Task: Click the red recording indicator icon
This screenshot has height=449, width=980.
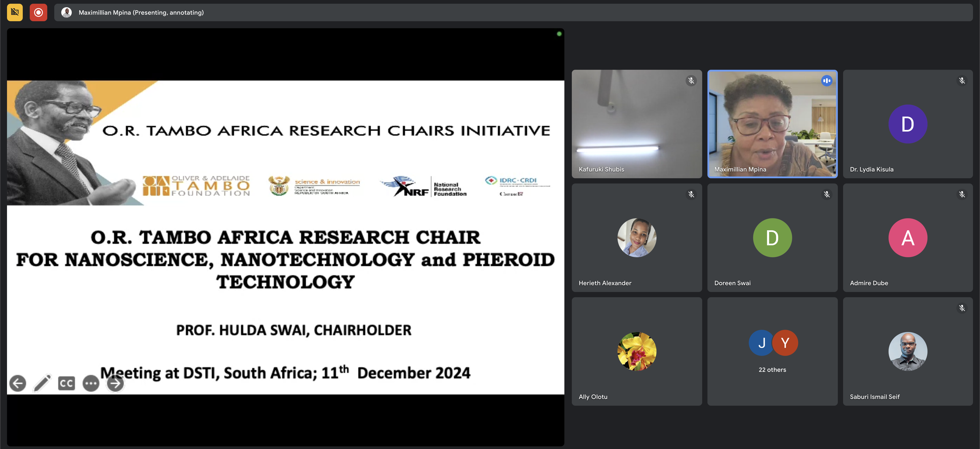Action: 38,12
